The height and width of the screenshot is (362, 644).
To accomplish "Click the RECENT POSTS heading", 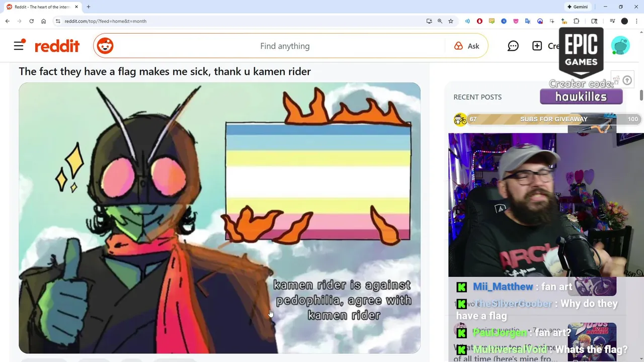I will click(x=477, y=97).
